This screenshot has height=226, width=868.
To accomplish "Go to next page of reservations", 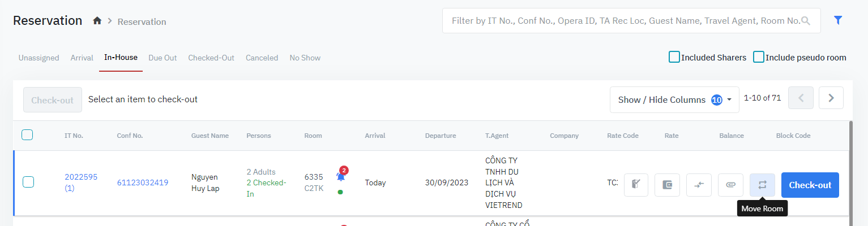I will tap(831, 98).
